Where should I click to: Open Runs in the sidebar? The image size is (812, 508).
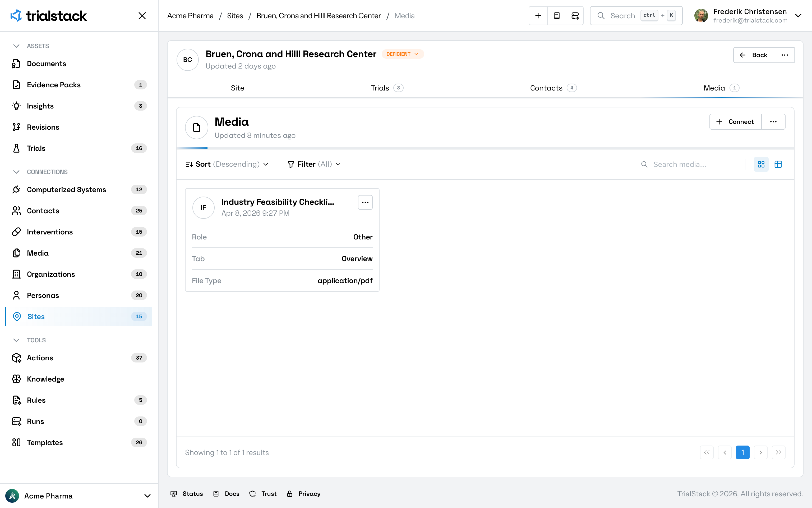point(79,421)
